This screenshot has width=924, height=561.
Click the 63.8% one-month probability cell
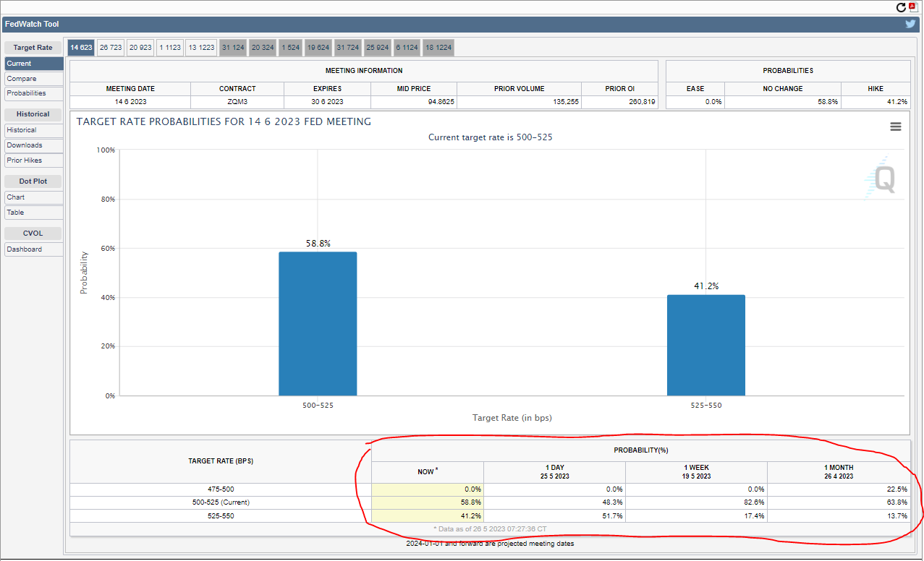839,502
